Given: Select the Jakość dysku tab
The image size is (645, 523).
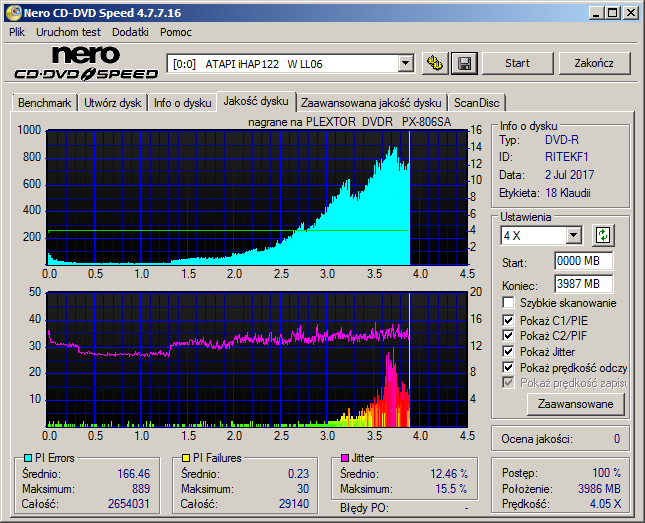Looking at the screenshot, I should [256, 101].
